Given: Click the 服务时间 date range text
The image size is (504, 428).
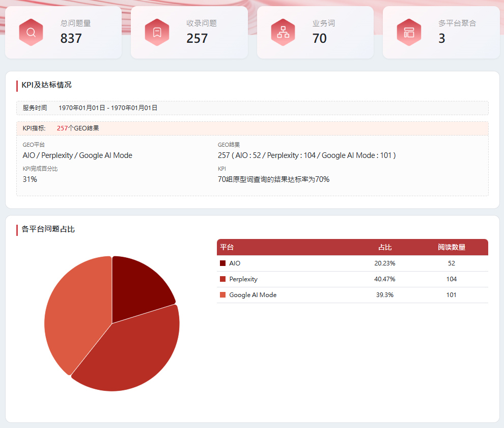Looking at the screenshot, I should (x=108, y=108).
